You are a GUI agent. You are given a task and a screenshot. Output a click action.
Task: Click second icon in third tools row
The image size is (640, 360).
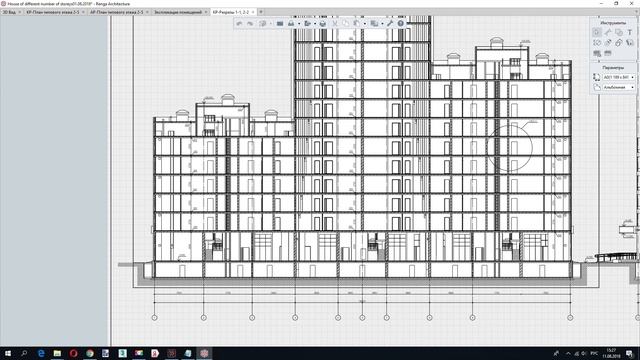(x=608, y=53)
